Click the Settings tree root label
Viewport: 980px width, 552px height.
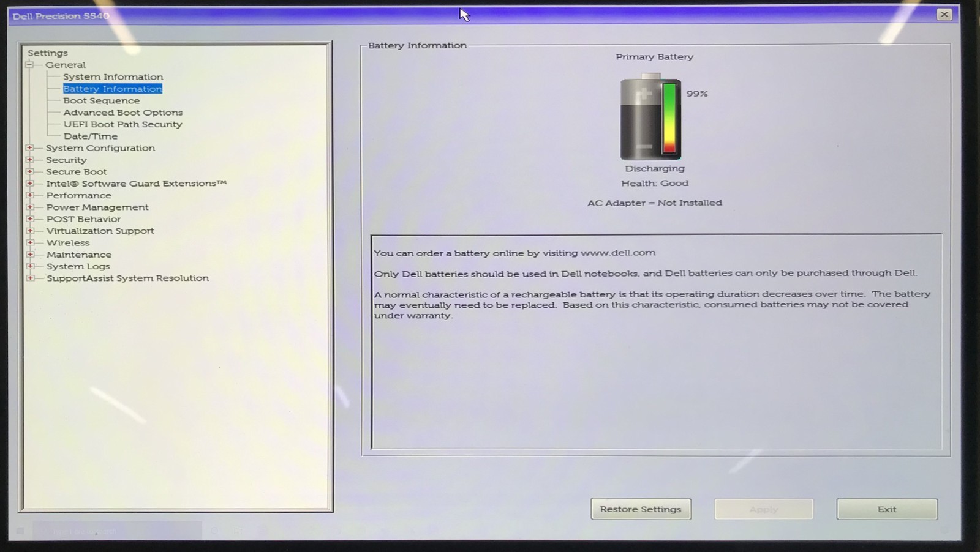click(x=48, y=53)
